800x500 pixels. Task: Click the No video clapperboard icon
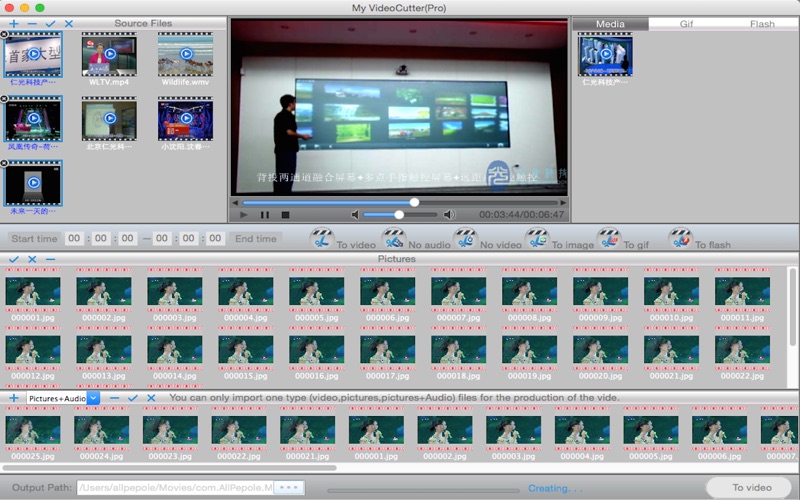coord(465,238)
